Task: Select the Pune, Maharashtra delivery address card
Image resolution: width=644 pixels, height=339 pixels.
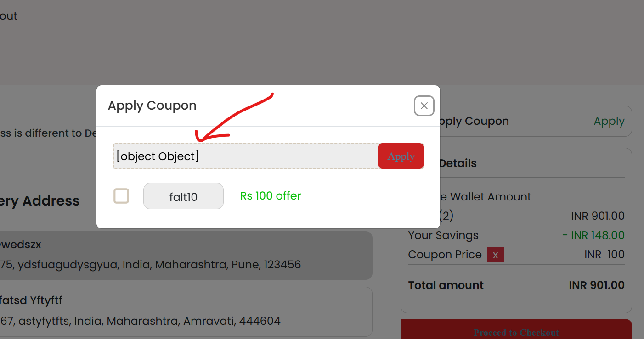Action: pyautogui.click(x=186, y=256)
